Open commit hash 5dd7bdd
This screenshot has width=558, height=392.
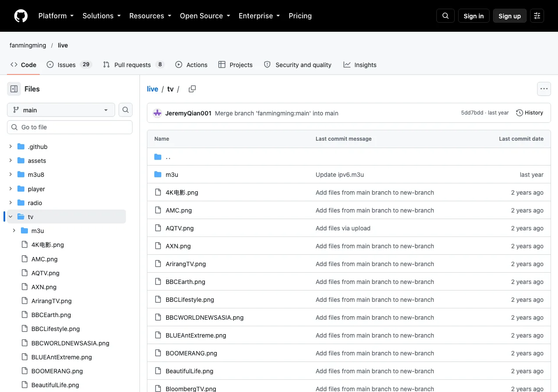point(472,113)
